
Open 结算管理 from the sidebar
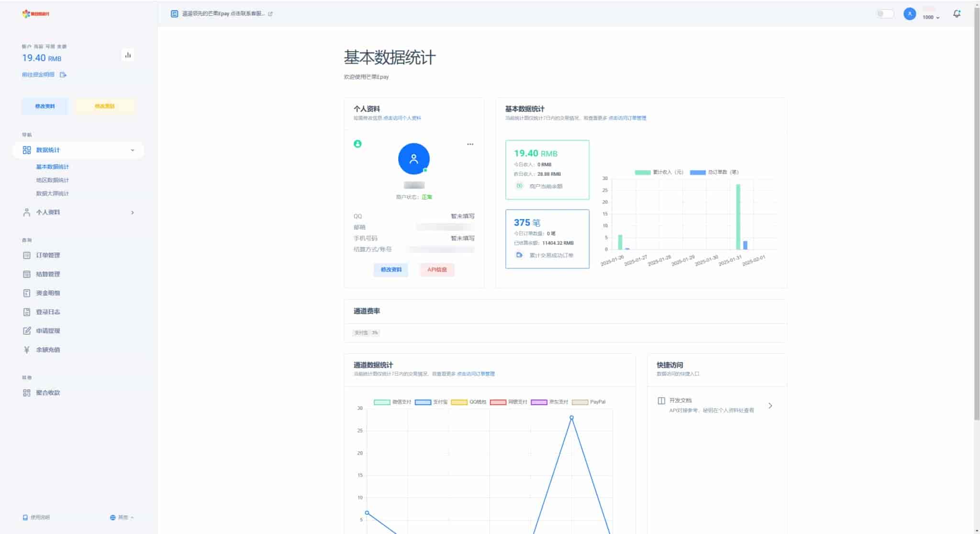[x=48, y=274]
